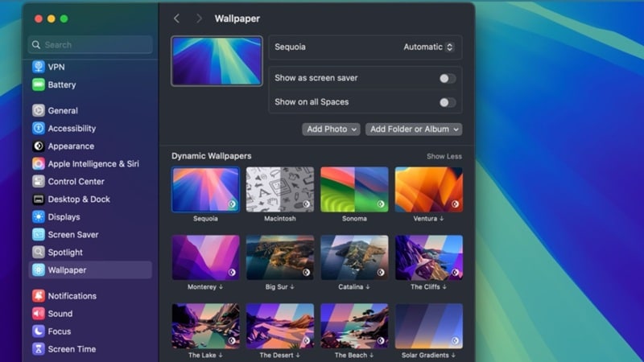Open Appearance icon in sidebar
Image resolution: width=644 pixels, height=362 pixels.
click(38, 146)
